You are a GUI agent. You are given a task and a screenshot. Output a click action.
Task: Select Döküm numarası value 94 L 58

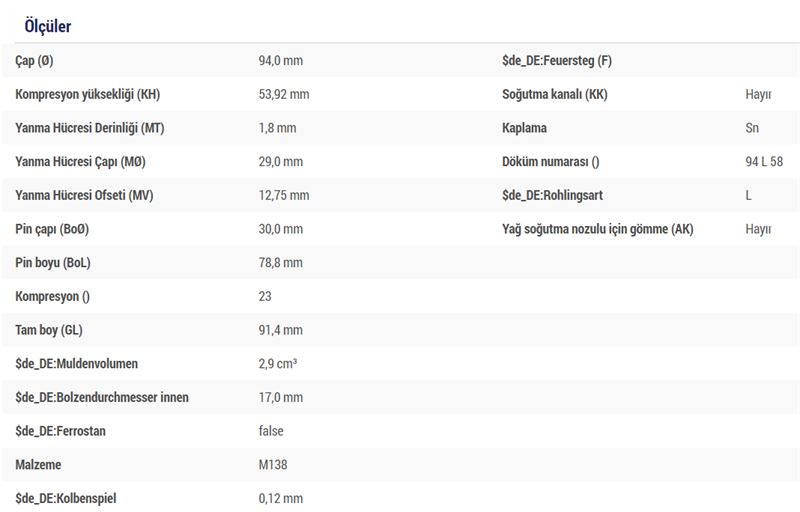[764, 162]
